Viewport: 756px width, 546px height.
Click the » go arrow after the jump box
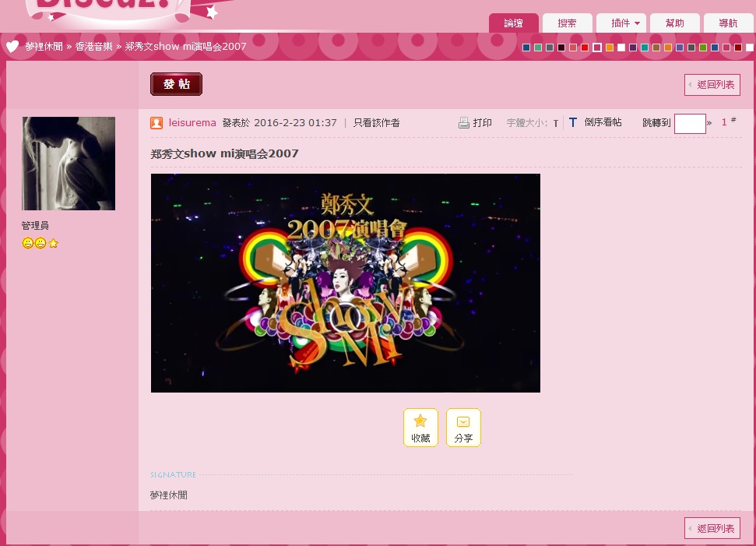pyautogui.click(x=709, y=123)
